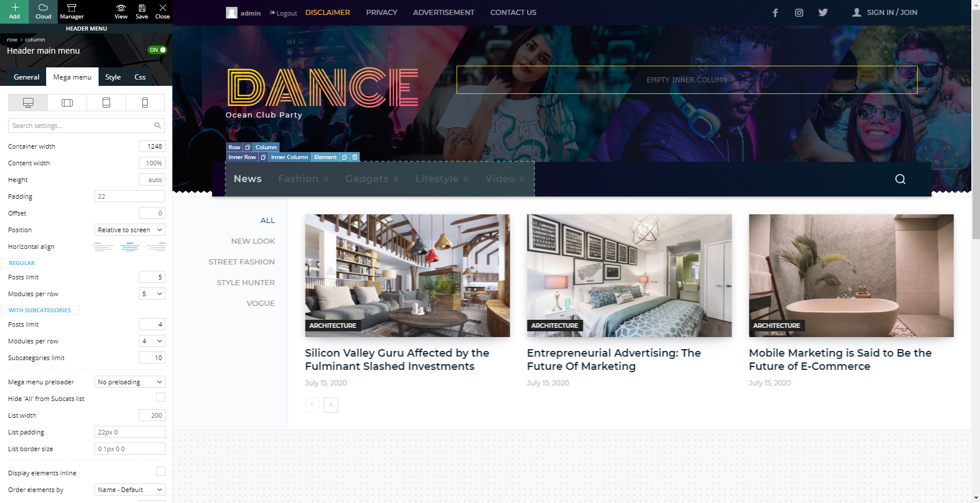This screenshot has height=503, width=980.
Task: Delete the Element with trash icon
Action: click(x=355, y=157)
